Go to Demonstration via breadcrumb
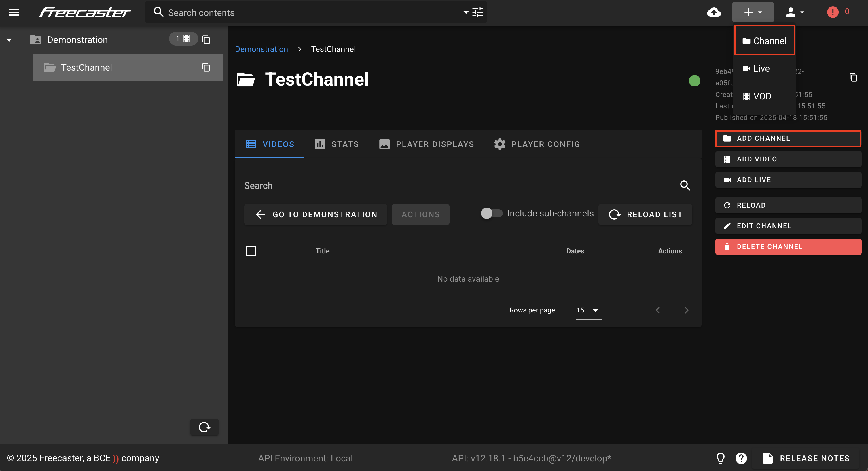Screen dimensions: 868x471 (x=261, y=49)
